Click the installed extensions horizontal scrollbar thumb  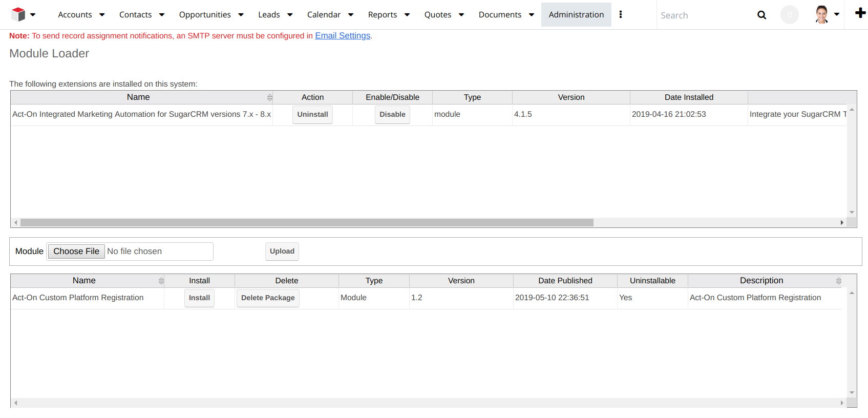[307, 222]
